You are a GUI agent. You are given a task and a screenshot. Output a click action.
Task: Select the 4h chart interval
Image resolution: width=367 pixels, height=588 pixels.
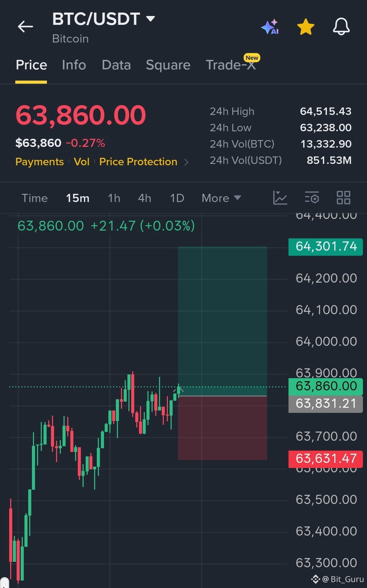(x=144, y=198)
